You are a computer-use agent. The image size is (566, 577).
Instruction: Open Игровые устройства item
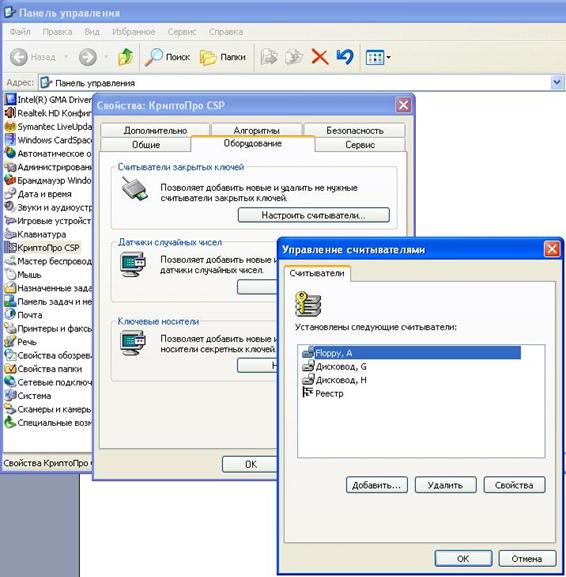[48, 221]
